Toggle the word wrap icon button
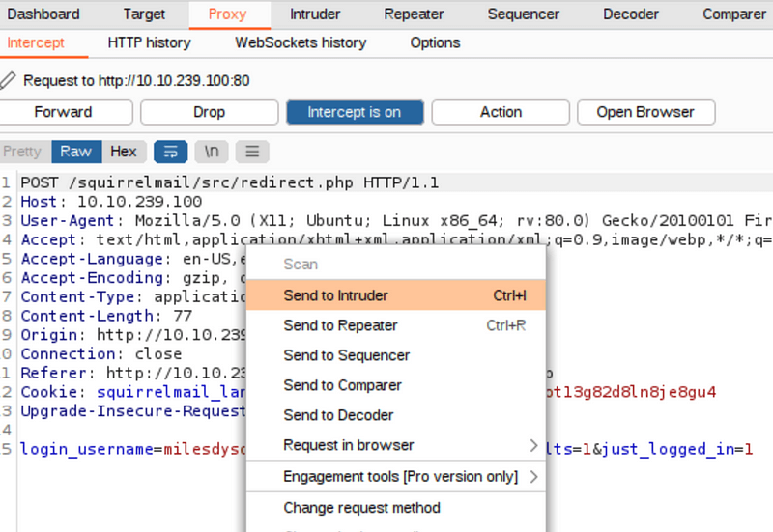Screen dimensions: 773x532 pos(170,152)
